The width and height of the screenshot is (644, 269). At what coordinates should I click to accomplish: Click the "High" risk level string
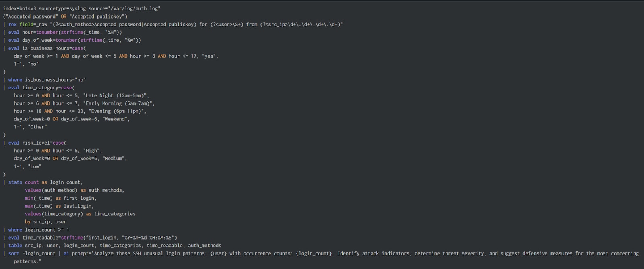tap(93, 151)
